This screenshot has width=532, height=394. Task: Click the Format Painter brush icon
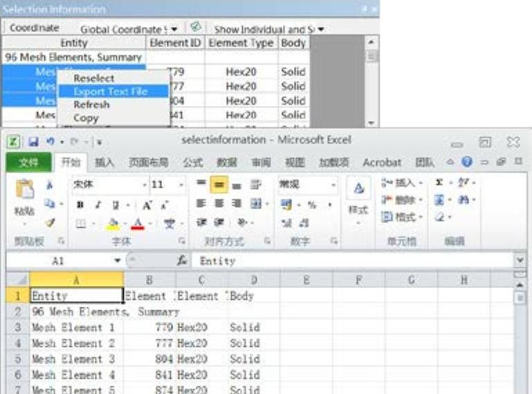click(x=51, y=223)
